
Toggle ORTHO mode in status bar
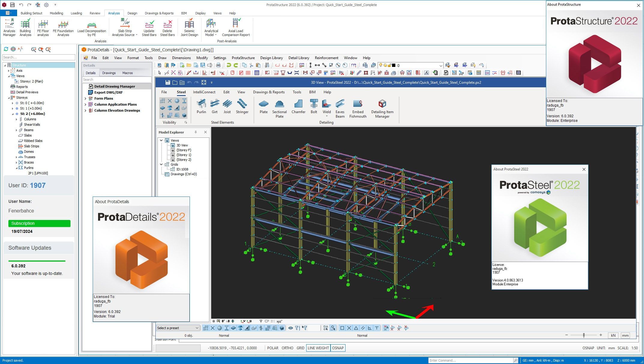click(x=287, y=348)
